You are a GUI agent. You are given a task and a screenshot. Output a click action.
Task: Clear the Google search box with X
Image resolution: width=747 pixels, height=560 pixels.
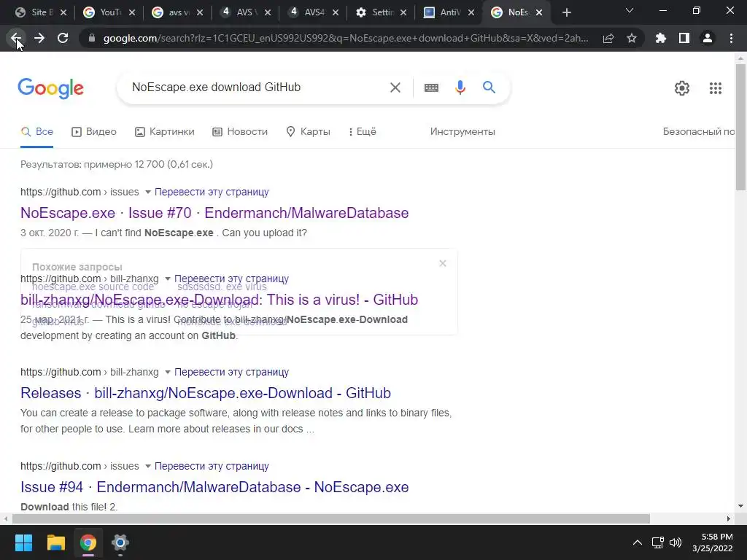tap(395, 87)
